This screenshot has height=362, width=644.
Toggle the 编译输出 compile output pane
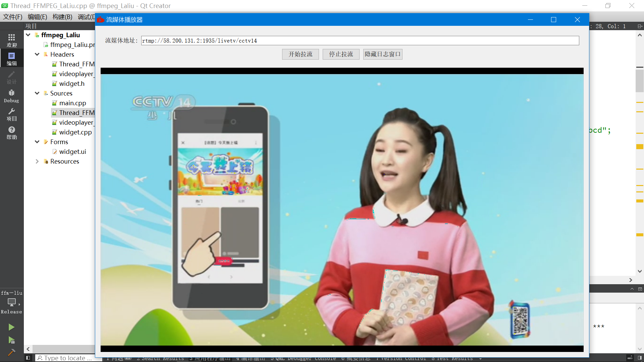click(250, 358)
